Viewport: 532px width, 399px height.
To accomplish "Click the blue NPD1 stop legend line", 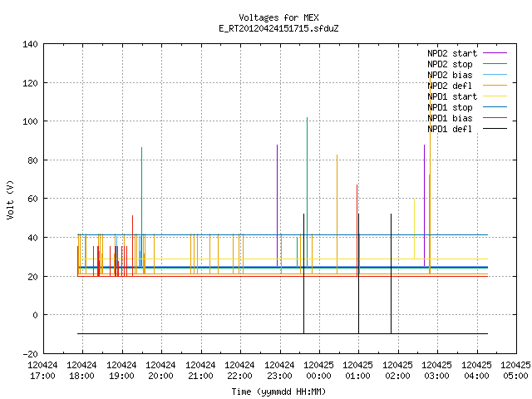I will click(495, 107).
